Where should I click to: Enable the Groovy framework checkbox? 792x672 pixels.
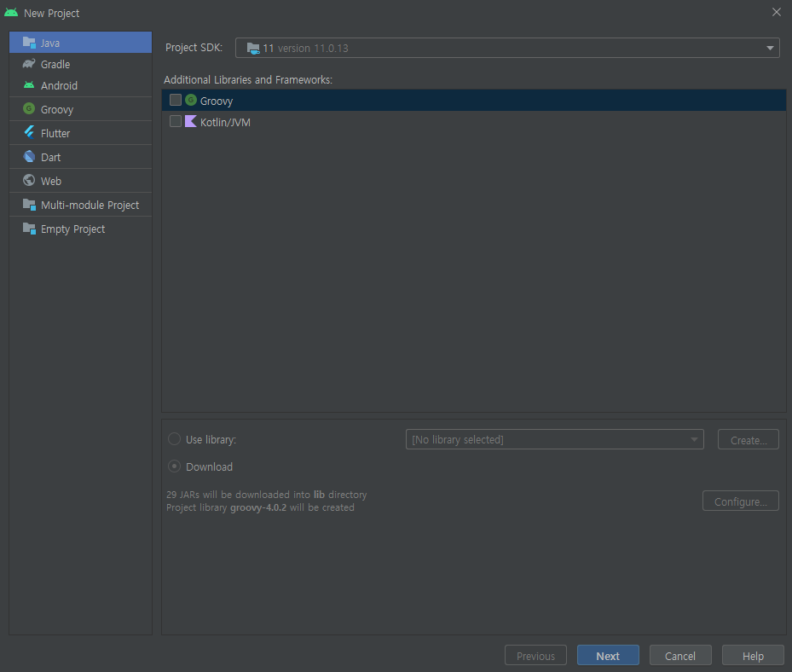tap(176, 100)
